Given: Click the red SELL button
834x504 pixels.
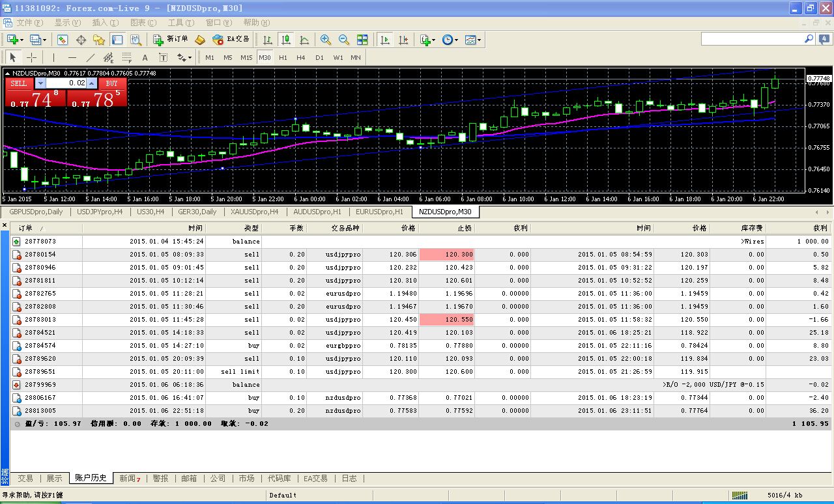Looking at the screenshot, I should 19,83.
